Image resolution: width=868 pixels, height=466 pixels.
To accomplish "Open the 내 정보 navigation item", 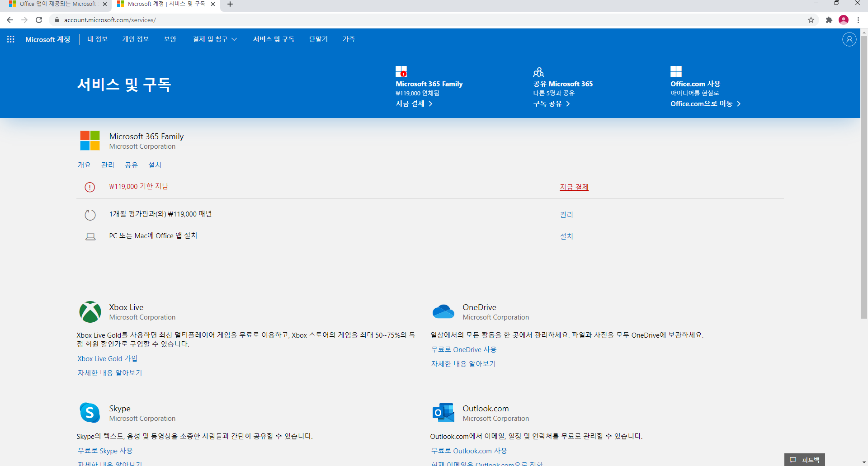I will point(98,39).
